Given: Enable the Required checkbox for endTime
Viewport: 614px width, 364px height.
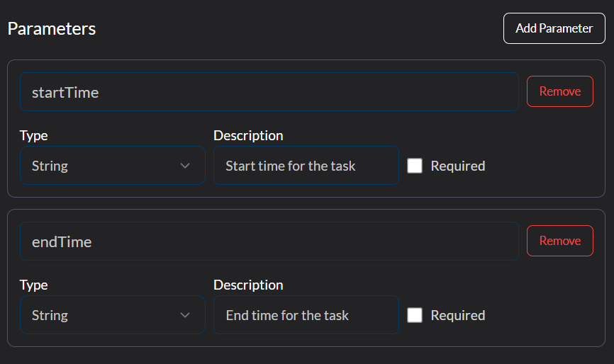Looking at the screenshot, I should [x=415, y=315].
